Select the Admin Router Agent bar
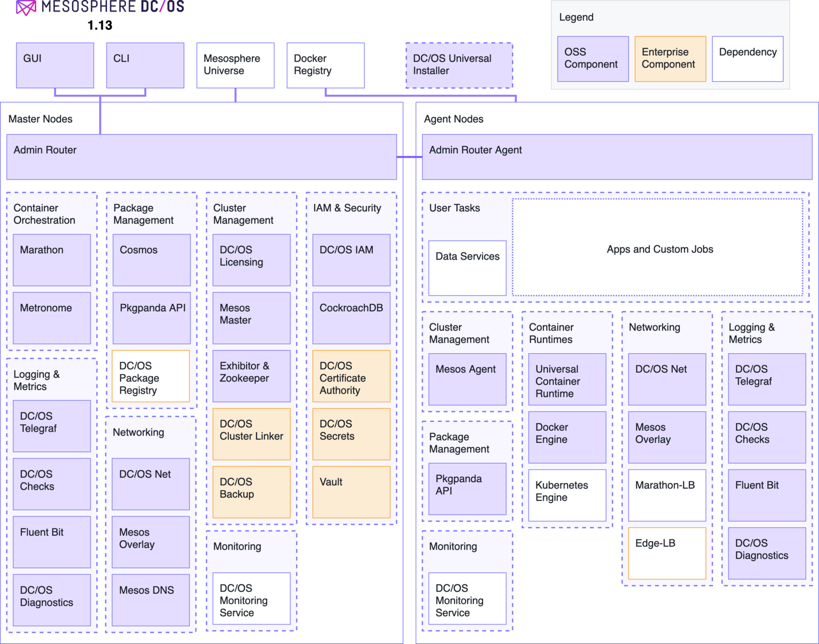This screenshot has height=644, width=819. (617, 157)
